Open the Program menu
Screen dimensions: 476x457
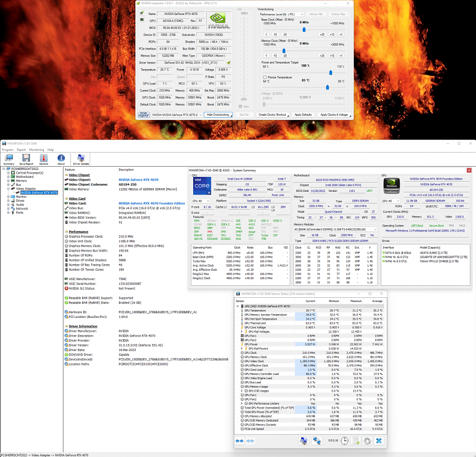click(7, 150)
